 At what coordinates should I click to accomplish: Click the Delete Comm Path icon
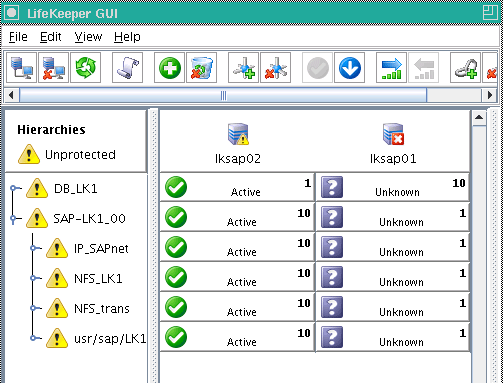[275, 68]
